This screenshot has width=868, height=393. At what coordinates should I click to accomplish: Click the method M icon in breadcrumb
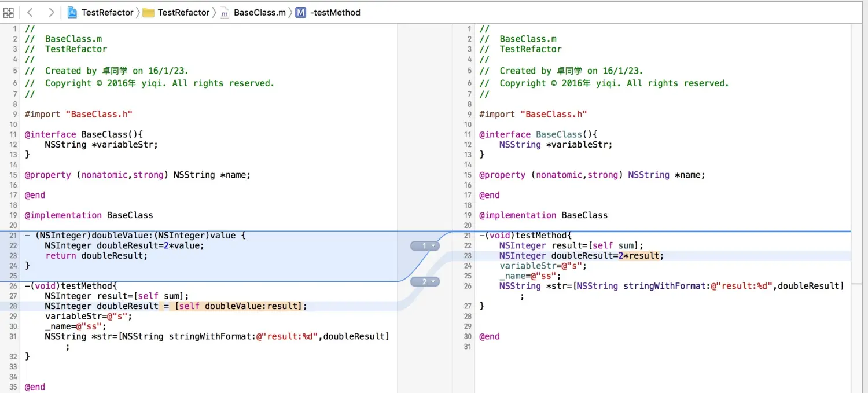tap(300, 12)
